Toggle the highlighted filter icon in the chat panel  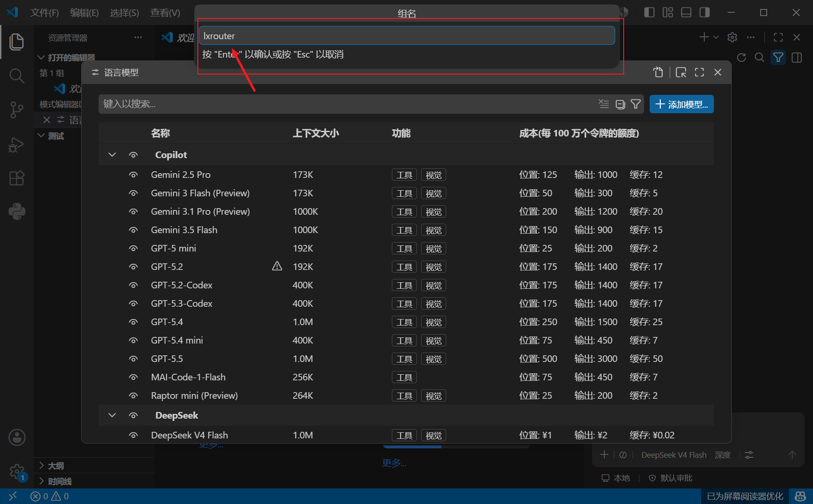[x=778, y=58]
